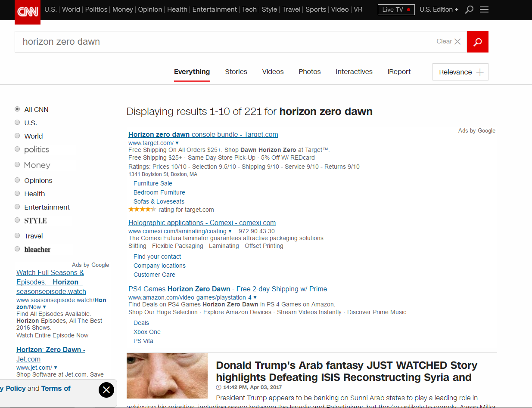Open the www.jet.com ad dropdown arrow
This screenshot has height=408, width=532.
click(56, 368)
